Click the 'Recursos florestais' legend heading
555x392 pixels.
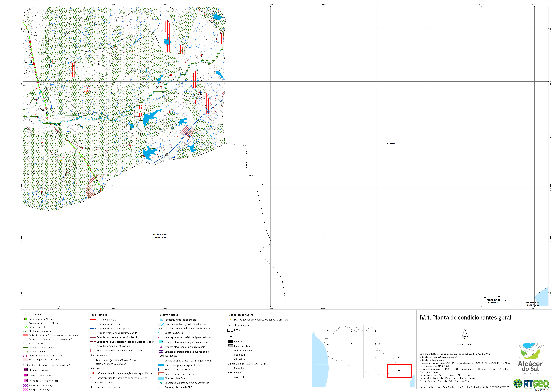tap(32, 315)
